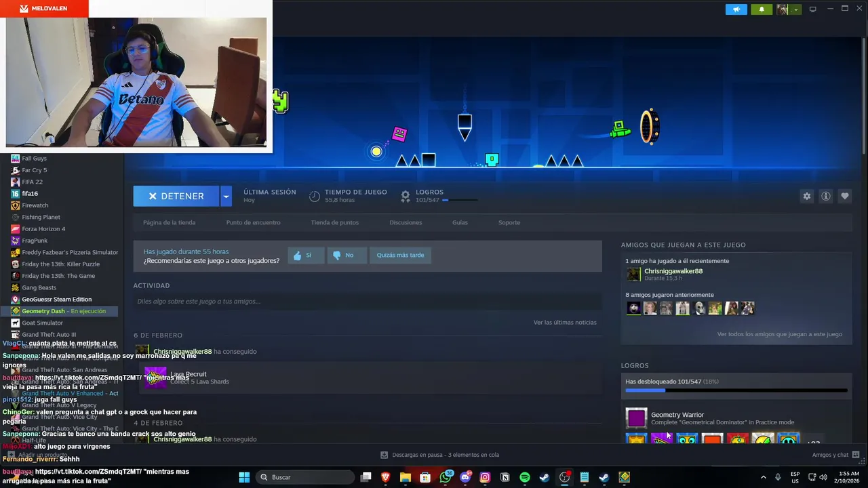
Task: Select Grand Theft Auto III in library
Action: point(49,335)
